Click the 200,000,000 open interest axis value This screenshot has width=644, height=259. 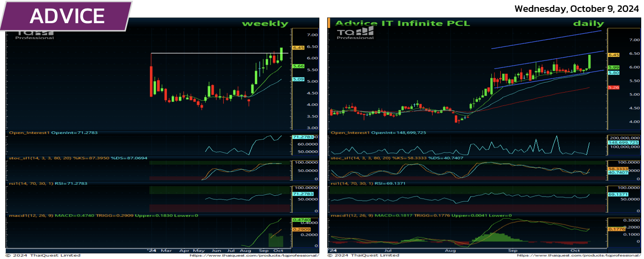coord(625,138)
